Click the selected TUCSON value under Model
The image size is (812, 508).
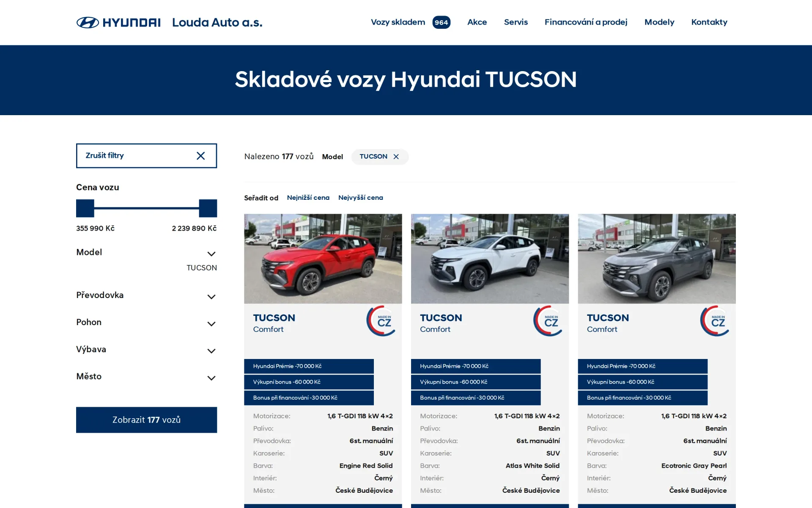(202, 268)
